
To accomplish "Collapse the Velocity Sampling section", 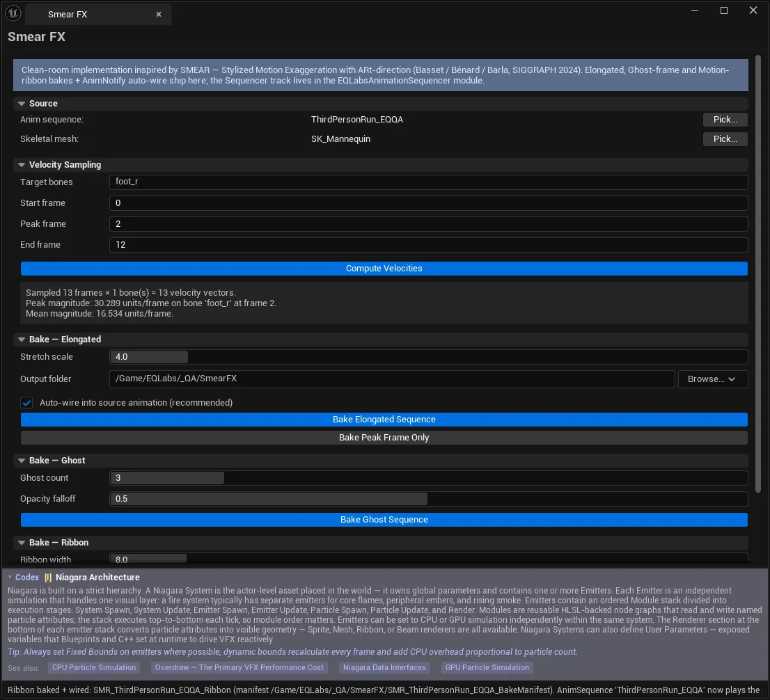I will pos(22,165).
